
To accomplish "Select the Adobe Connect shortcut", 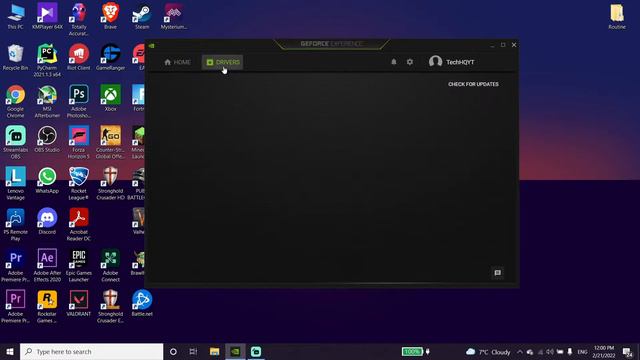I will coord(110,265).
